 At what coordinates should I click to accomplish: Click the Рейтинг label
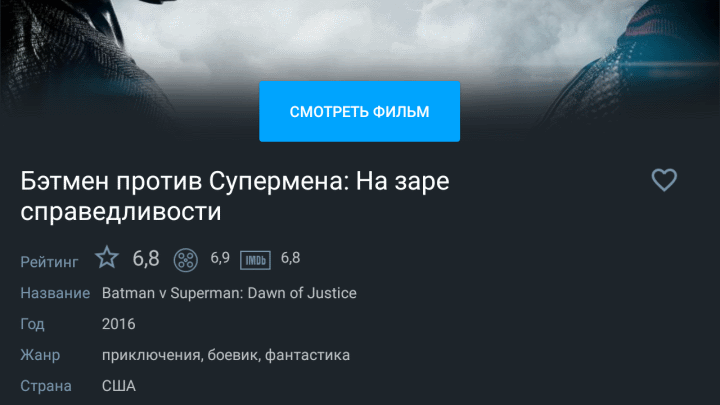pyautogui.click(x=49, y=262)
